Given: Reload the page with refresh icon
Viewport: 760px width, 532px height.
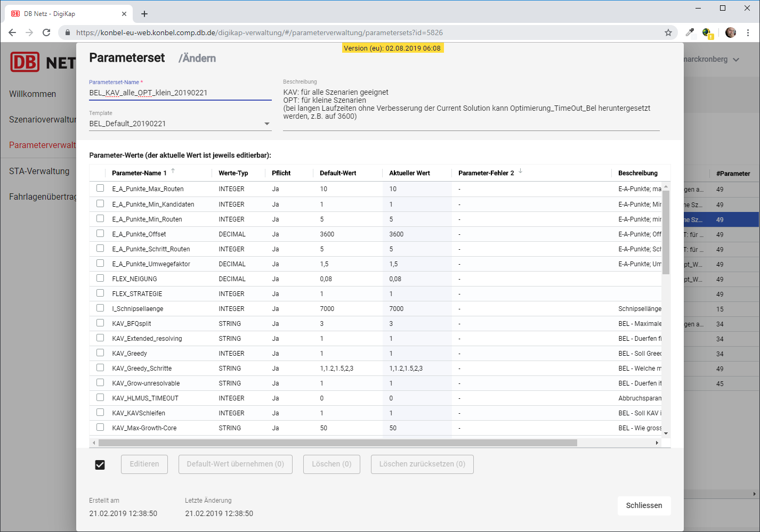Looking at the screenshot, I should (x=46, y=32).
